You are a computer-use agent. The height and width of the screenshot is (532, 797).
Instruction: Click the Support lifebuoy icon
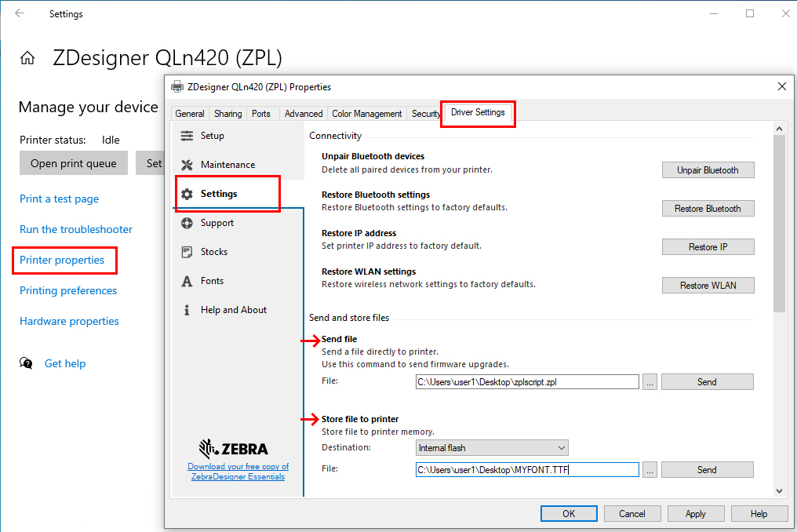[x=187, y=223]
